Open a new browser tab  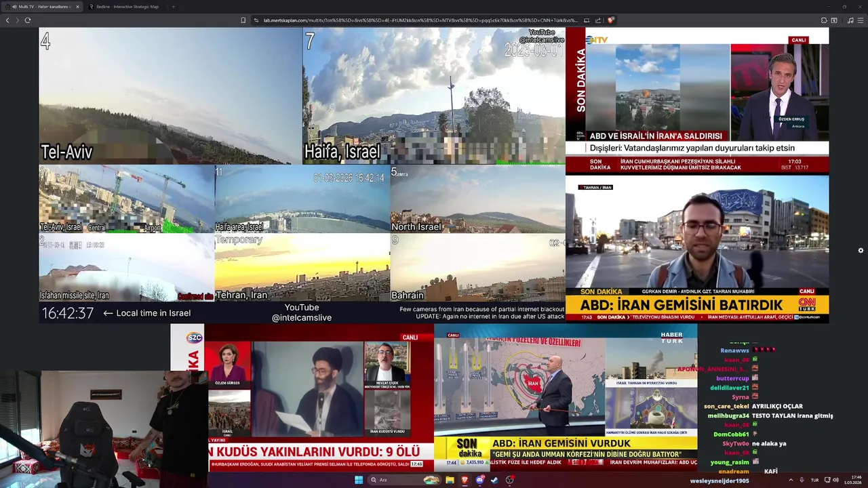173,7
